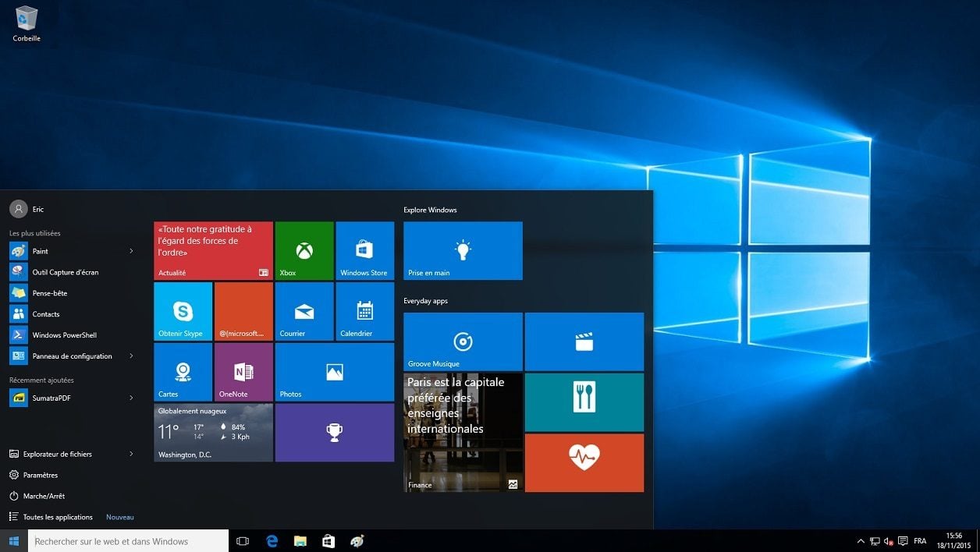Image resolution: width=980 pixels, height=552 pixels.
Task: Open the Action Center notifications icon
Action: point(903,541)
